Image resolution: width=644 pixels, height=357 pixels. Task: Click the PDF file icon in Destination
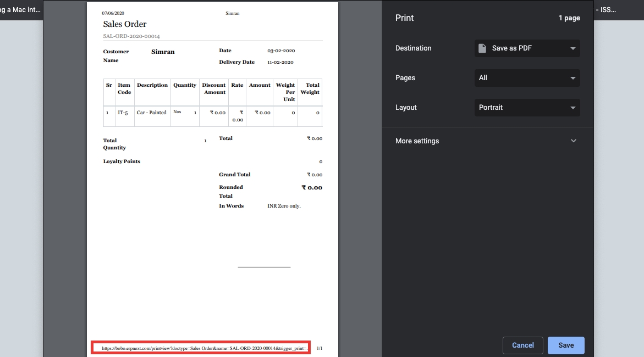pyautogui.click(x=482, y=48)
